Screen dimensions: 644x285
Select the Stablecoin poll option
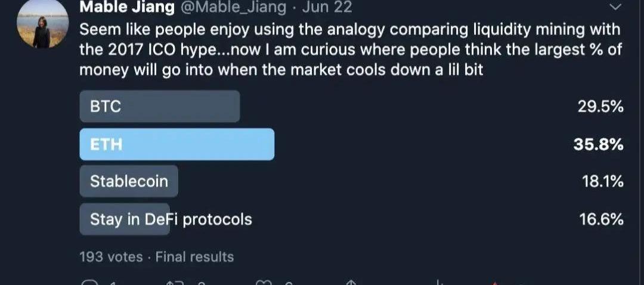point(129,181)
